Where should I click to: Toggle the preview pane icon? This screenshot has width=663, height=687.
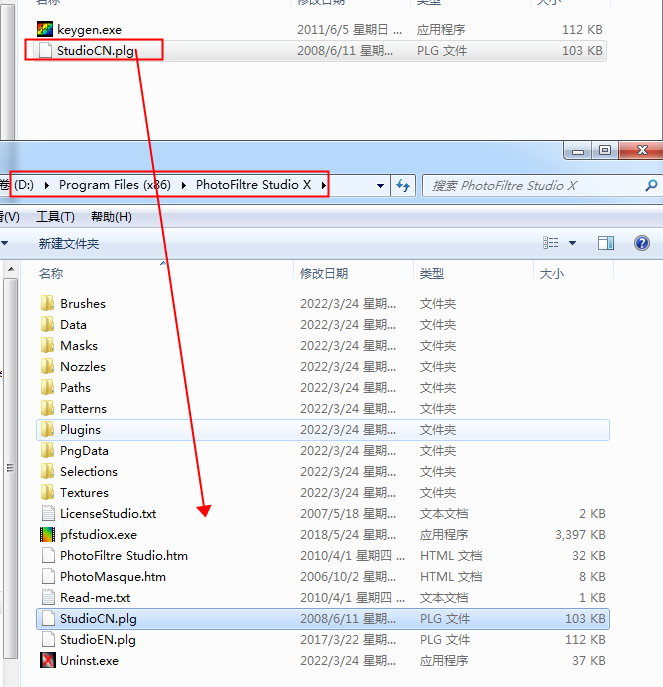[x=606, y=243]
